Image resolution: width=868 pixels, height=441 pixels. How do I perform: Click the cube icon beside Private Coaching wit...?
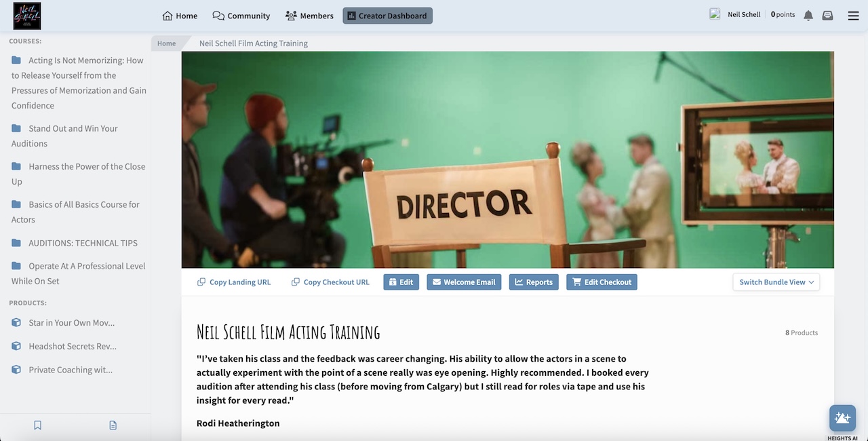click(x=16, y=370)
